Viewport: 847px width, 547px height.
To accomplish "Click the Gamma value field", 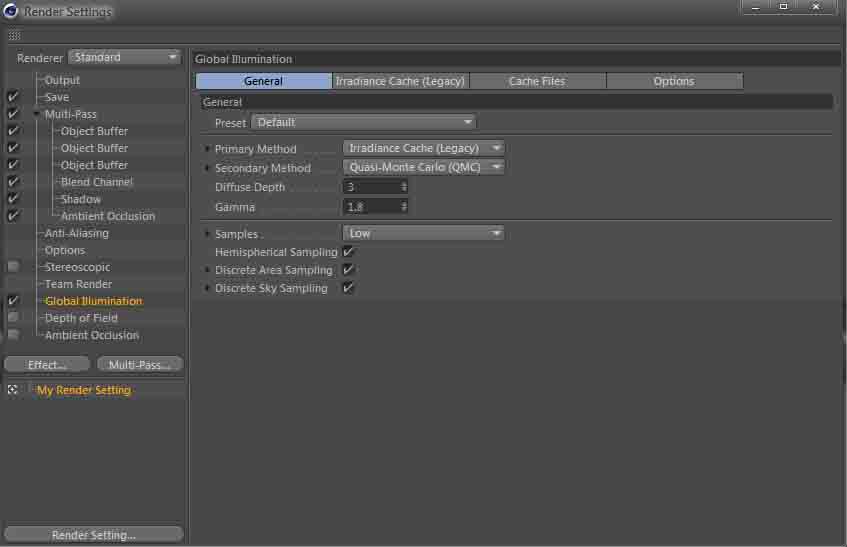I will (x=372, y=206).
